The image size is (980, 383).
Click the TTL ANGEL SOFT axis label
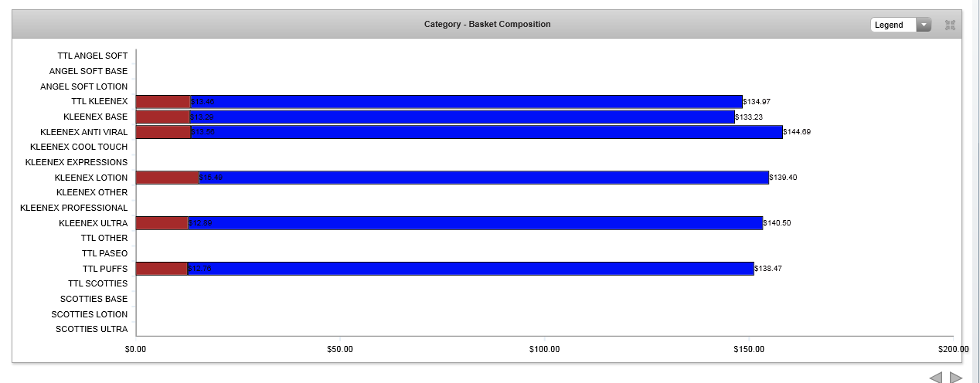coord(92,56)
